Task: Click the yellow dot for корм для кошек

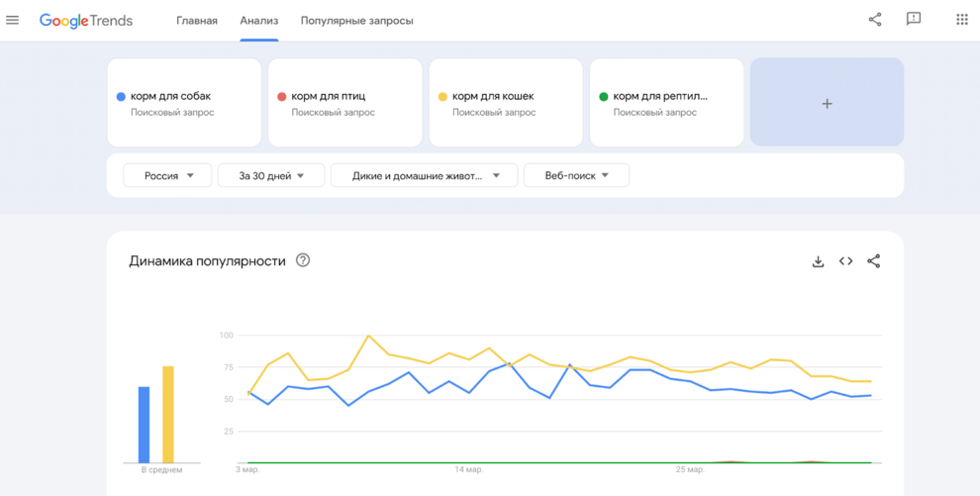Action: pyautogui.click(x=442, y=97)
